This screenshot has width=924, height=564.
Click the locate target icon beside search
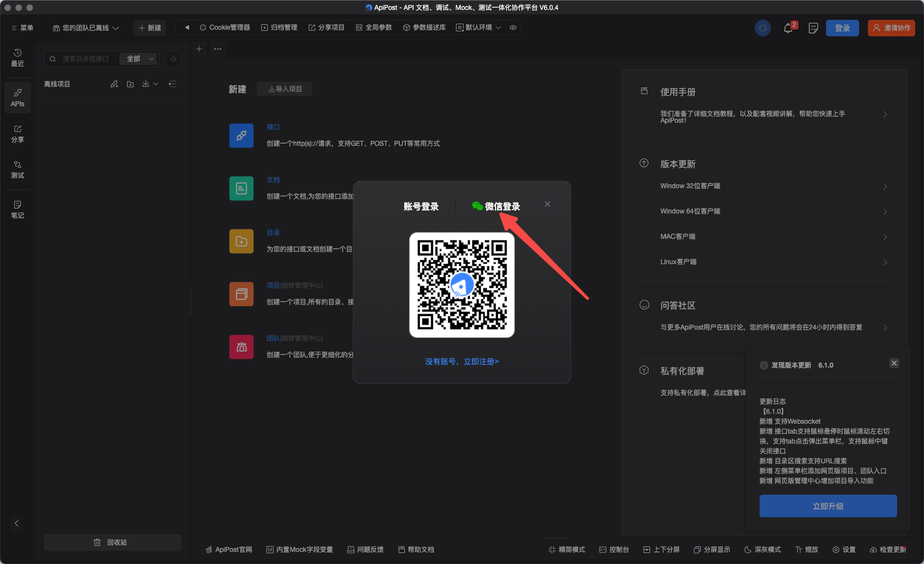173,59
